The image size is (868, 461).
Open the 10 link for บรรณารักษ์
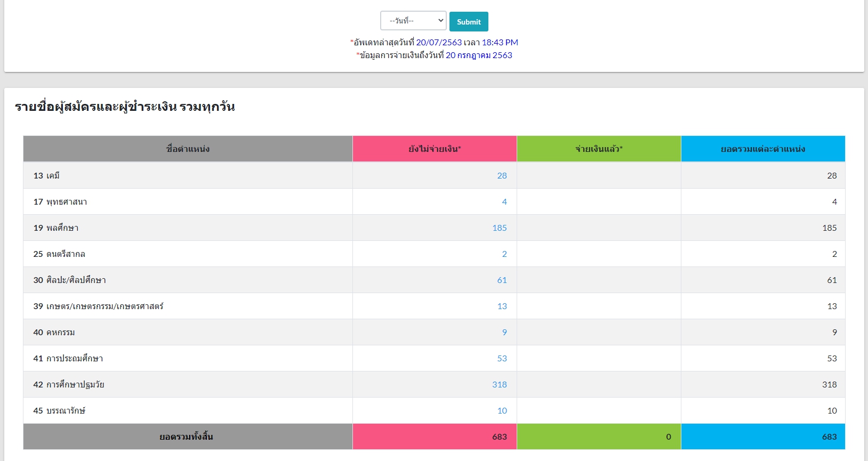[502, 410]
